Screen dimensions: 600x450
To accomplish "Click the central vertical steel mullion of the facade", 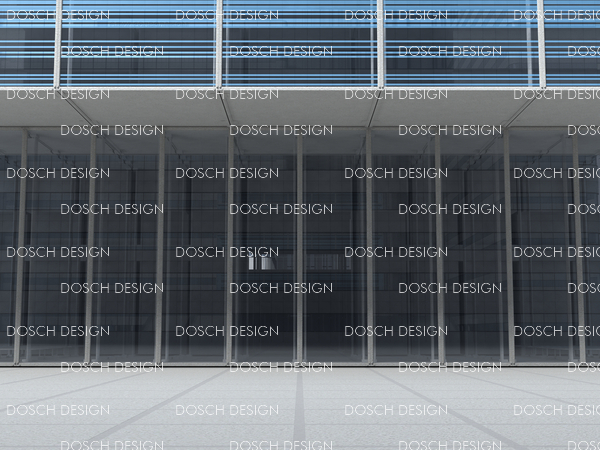I will pyautogui.click(x=299, y=250).
